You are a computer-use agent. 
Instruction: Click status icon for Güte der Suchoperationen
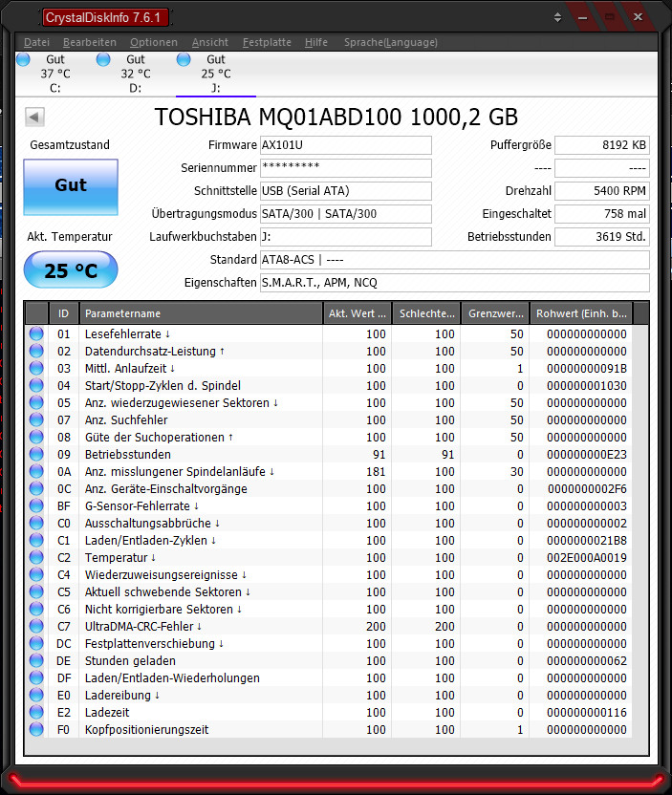click(x=36, y=437)
